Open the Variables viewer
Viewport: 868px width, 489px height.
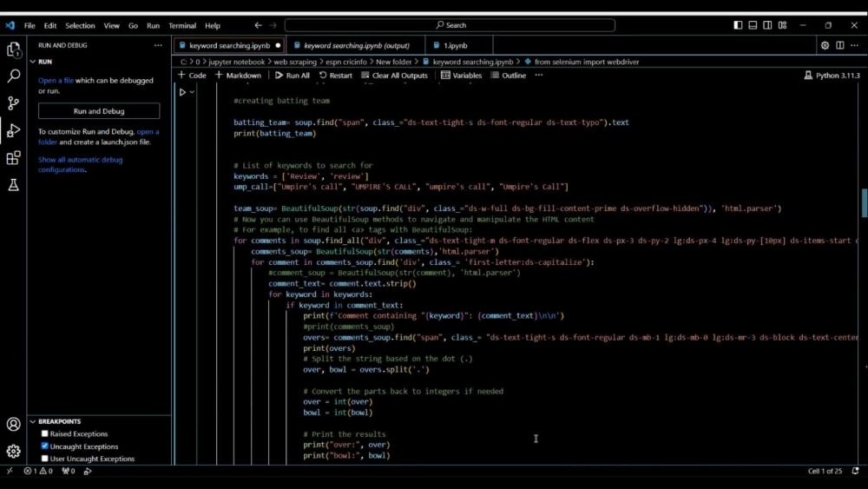click(x=461, y=76)
